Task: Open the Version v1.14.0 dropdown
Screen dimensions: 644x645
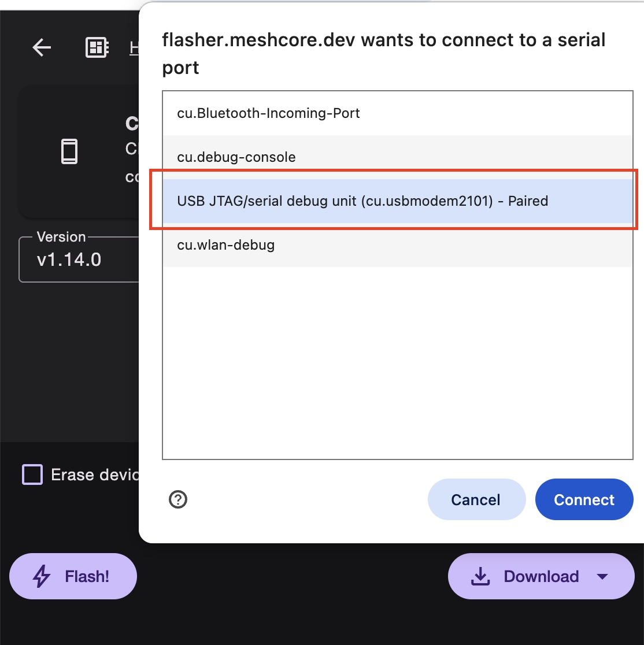Action: click(79, 260)
